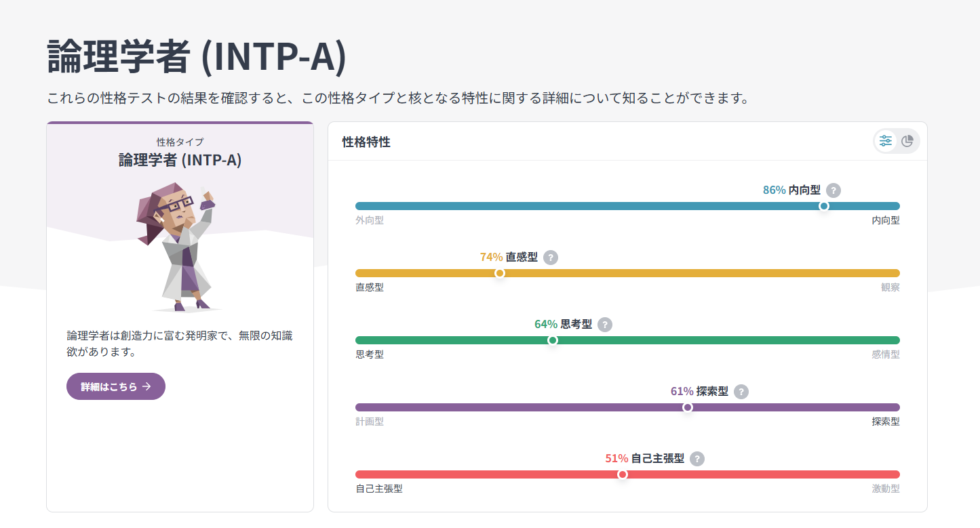Screen dimensions: 980x528
Task: Click the 詳細はこちら button
Action: click(116, 386)
